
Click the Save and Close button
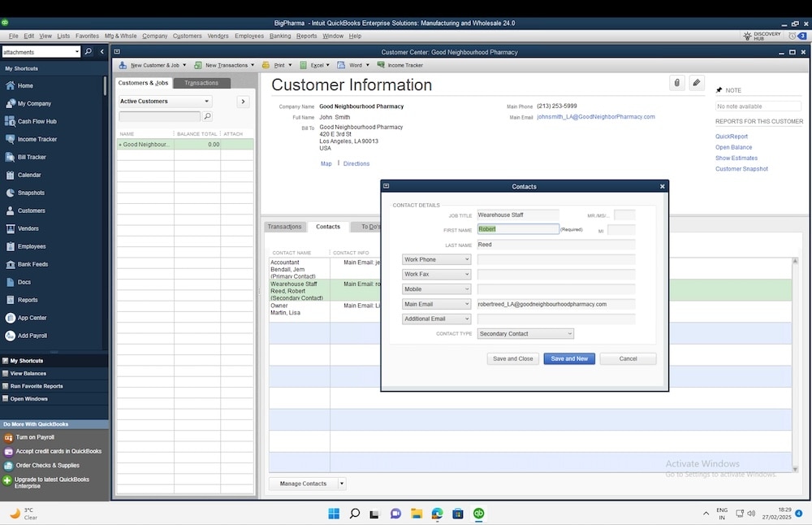point(512,358)
